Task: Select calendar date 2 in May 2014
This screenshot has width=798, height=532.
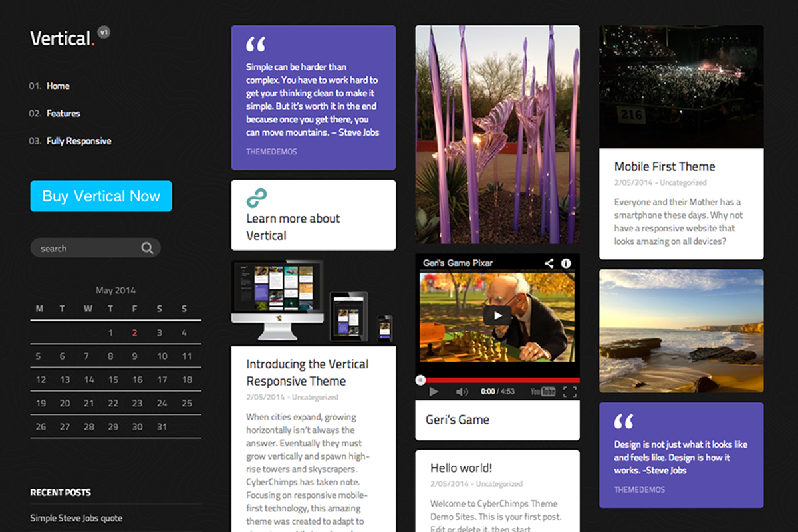Action: tap(134, 333)
